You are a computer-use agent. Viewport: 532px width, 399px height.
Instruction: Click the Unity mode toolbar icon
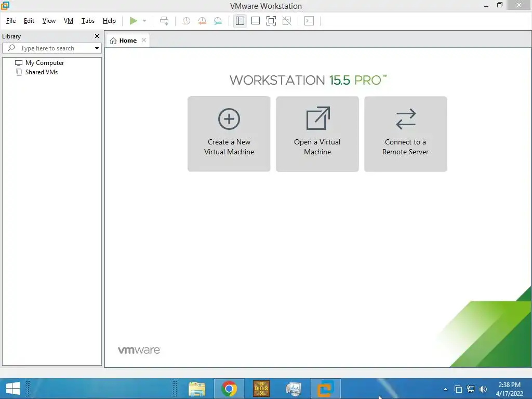(287, 21)
